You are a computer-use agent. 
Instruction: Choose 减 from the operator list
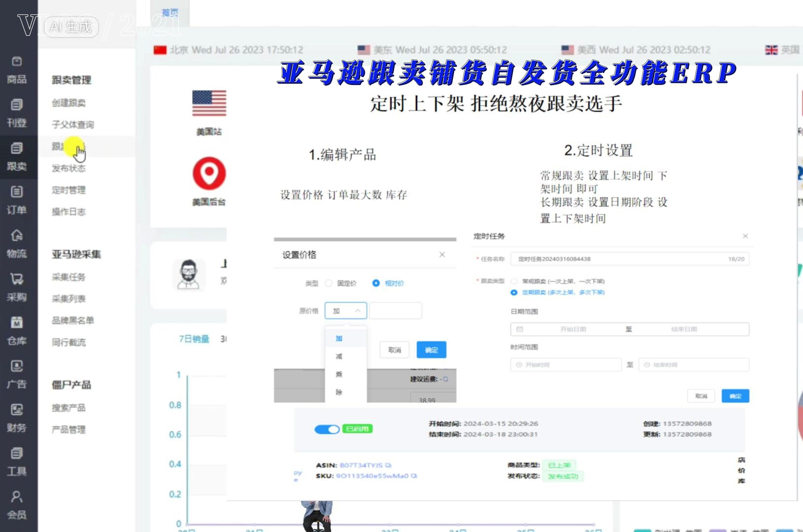(x=346, y=356)
